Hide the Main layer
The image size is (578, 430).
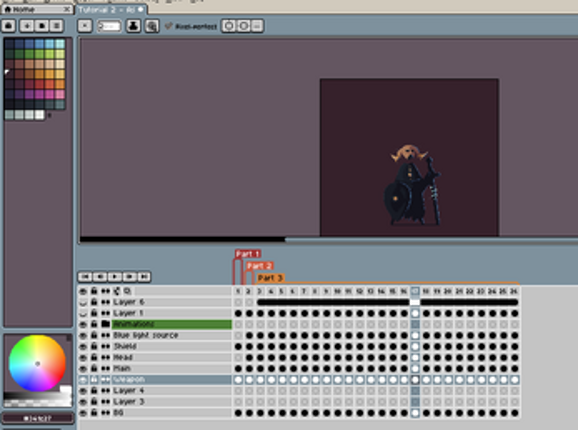(x=83, y=368)
